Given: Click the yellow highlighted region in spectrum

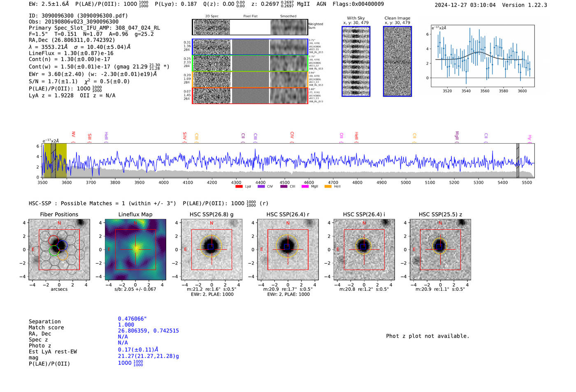Looking at the screenshot, I should point(55,160).
